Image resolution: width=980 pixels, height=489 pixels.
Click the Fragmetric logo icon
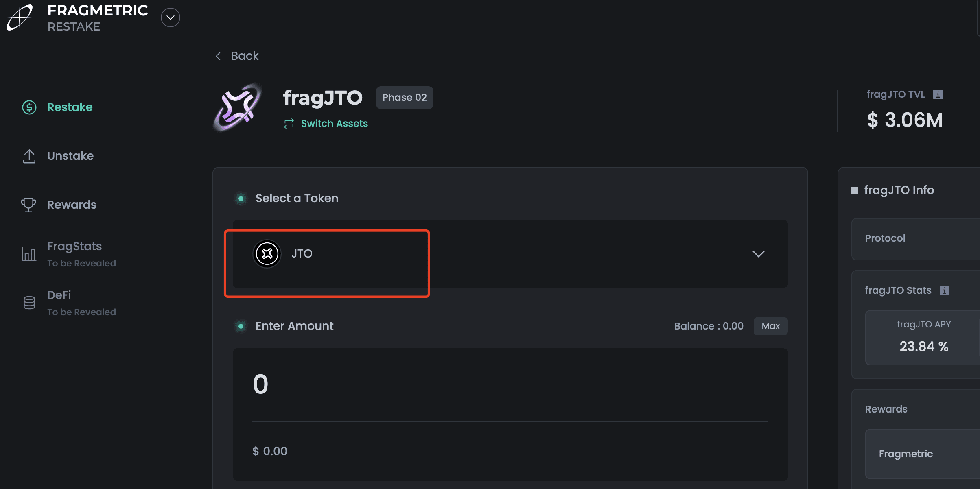tap(20, 17)
